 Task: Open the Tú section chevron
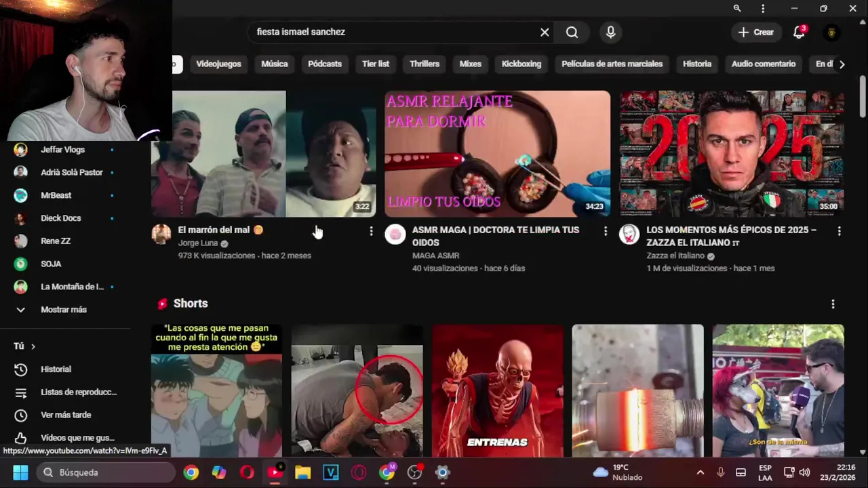coord(33,346)
